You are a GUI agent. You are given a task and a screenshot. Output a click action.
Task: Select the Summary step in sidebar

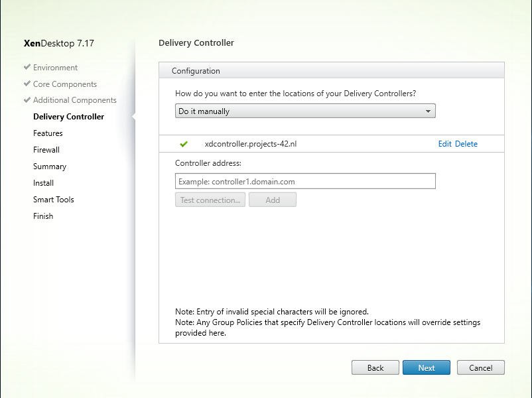[50, 166]
